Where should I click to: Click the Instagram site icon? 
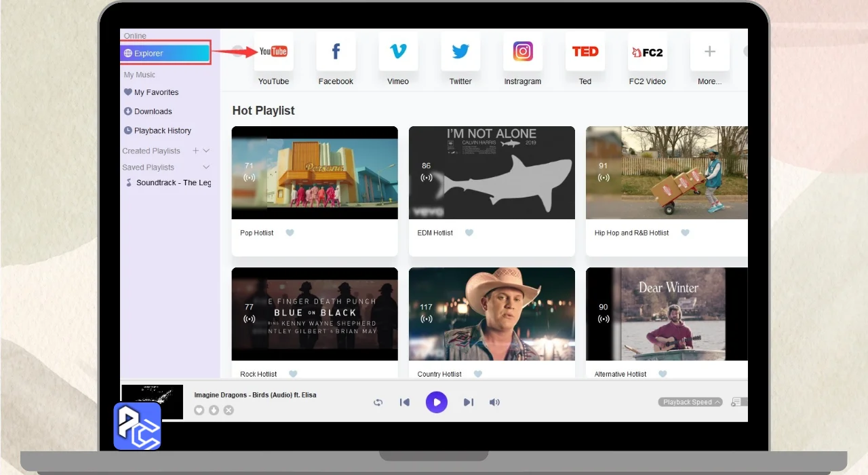[523, 52]
